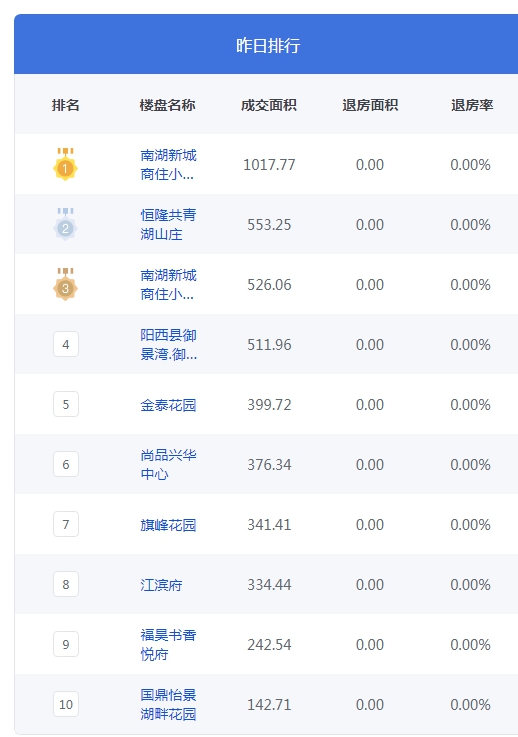The height and width of the screenshot is (737, 518).
Task: Select the rank 5 number badge
Action: tap(66, 404)
